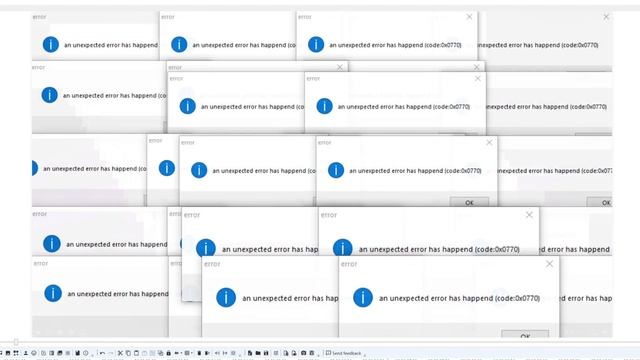Screen dimensions: 640x360
Task: Click the fully visible OK button in the middle-row dialog
Action: 469,202
